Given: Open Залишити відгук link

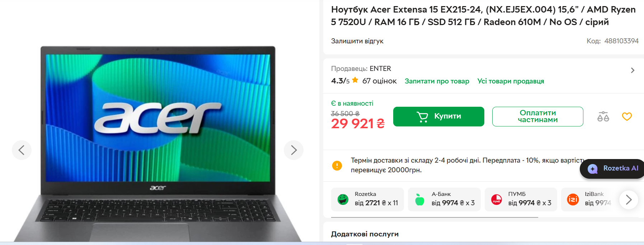Looking at the screenshot, I should tap(357, 41).
